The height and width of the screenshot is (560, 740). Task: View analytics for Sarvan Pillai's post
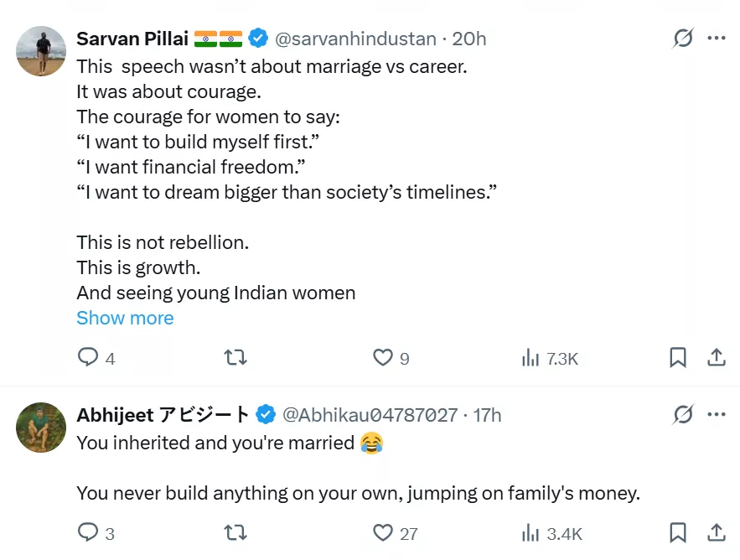tap(530, 358)
